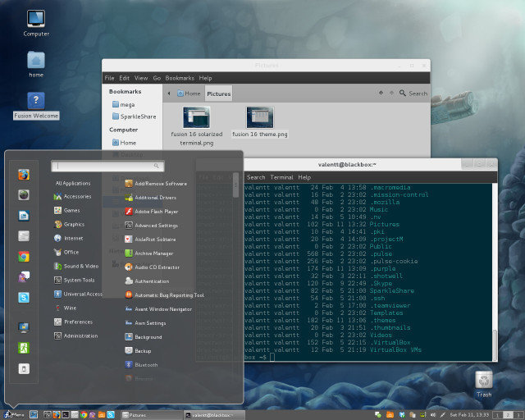Viewport: 525px width, 420px height.
Task: Launch Terminal from the panel launchers
Action: 66,415
